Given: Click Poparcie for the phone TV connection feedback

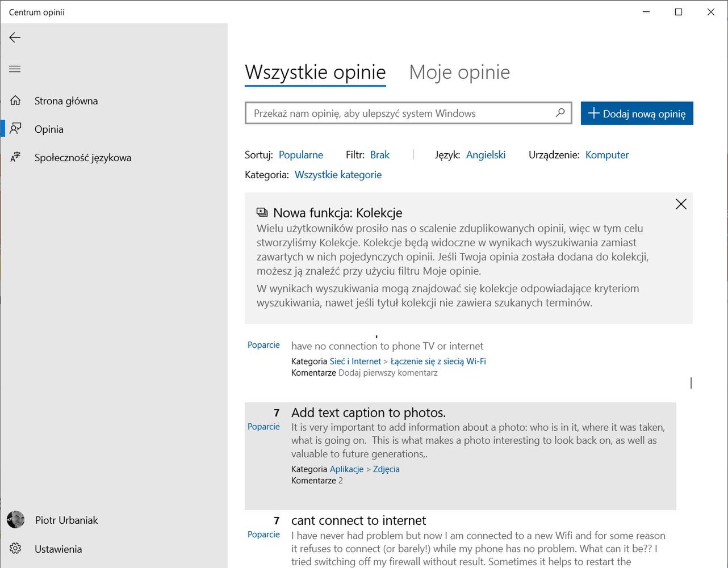Looking at the screenshot, I should tap(263, 345).
